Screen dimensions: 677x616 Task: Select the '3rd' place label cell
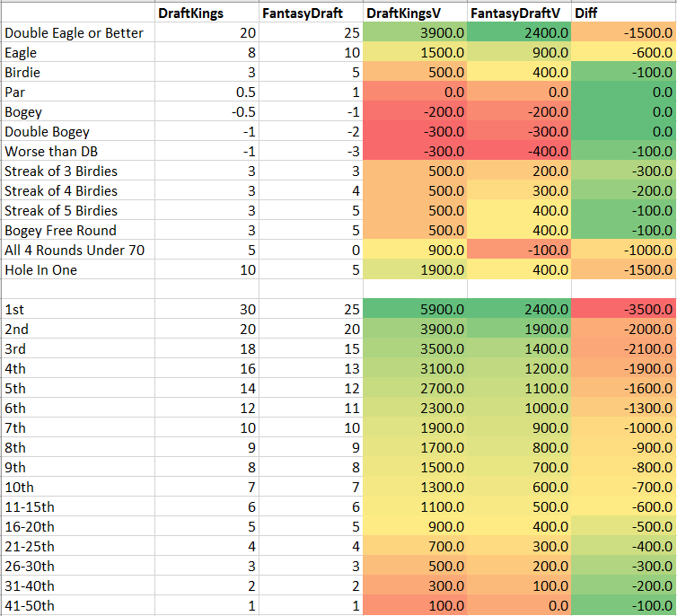(x=78, y=348)
